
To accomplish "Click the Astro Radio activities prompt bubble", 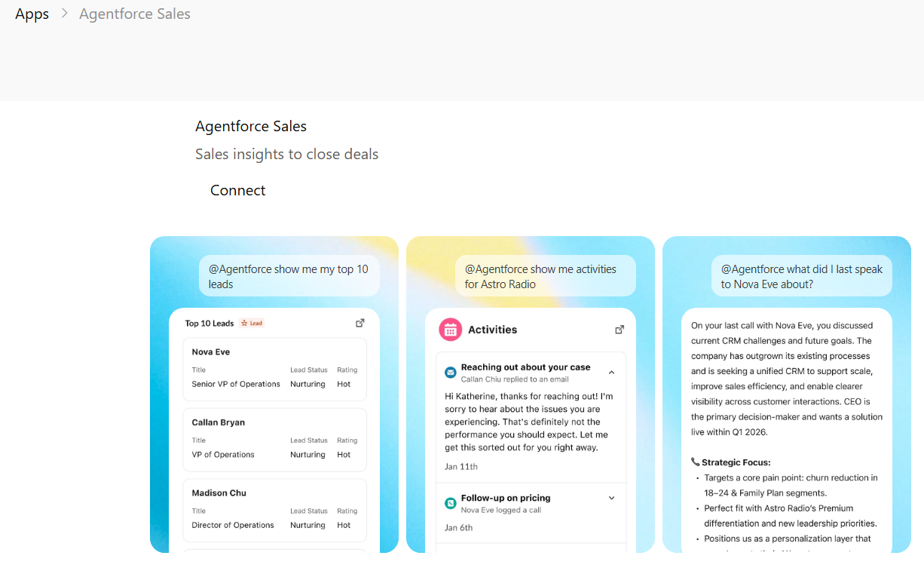I will 545,276.
